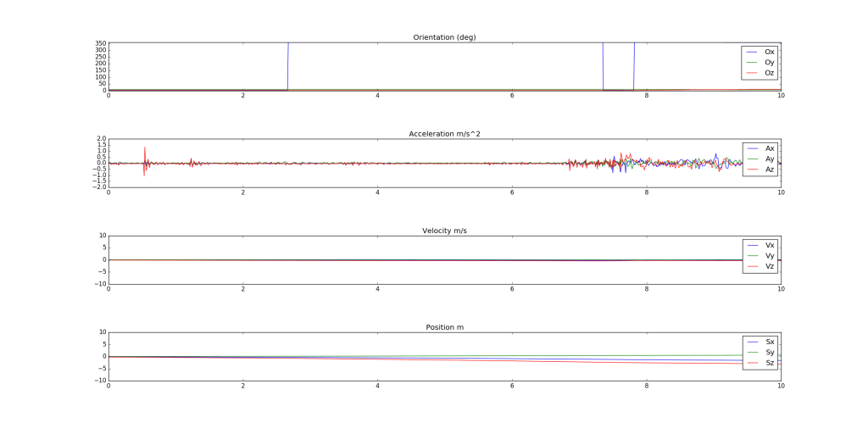
Task: Select the Sx legend entry in Position plot
Action: click(770, 342)
